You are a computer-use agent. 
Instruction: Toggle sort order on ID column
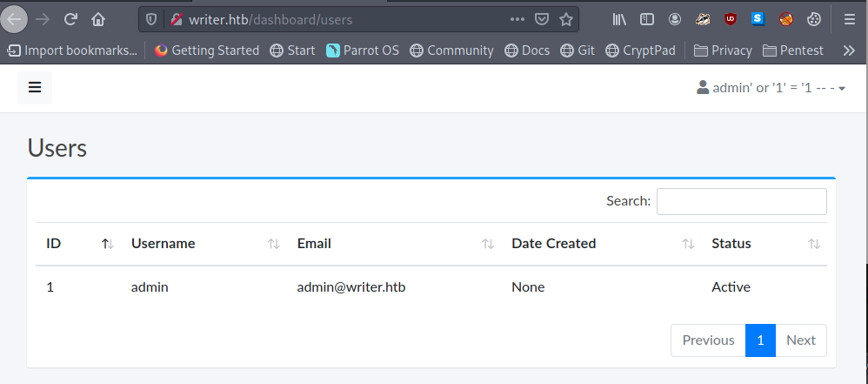tap(107, 244)
